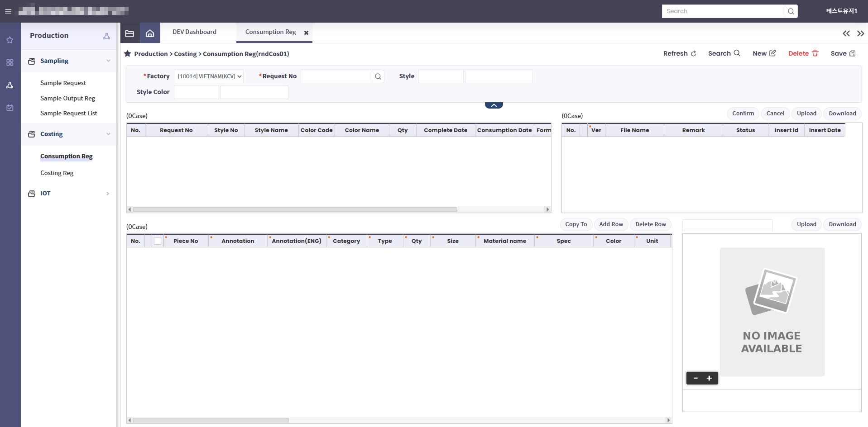Click the hamburger menu icon
The image size is (868, 427).
pos(8,11)
